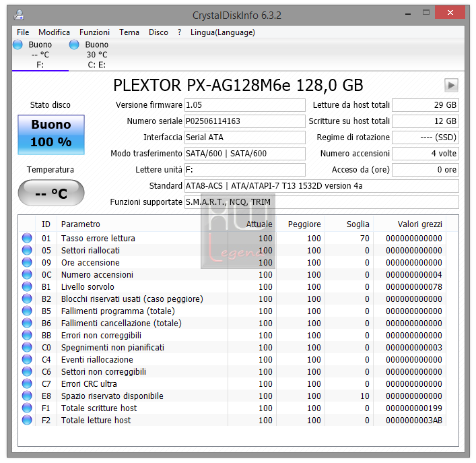
Task: Click raw value 0000000003AB in Totale letture row
Action: point(414,421)
